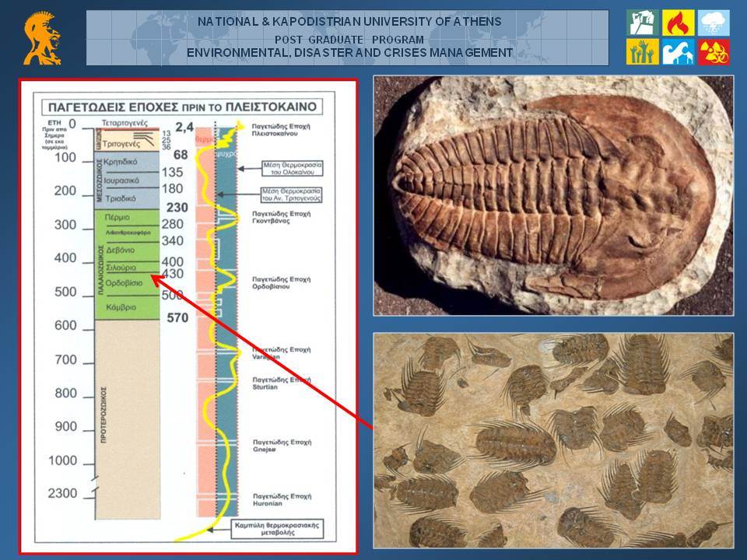
Task: Click the orange Athena head university logo
Action: (x=42, y=39)
